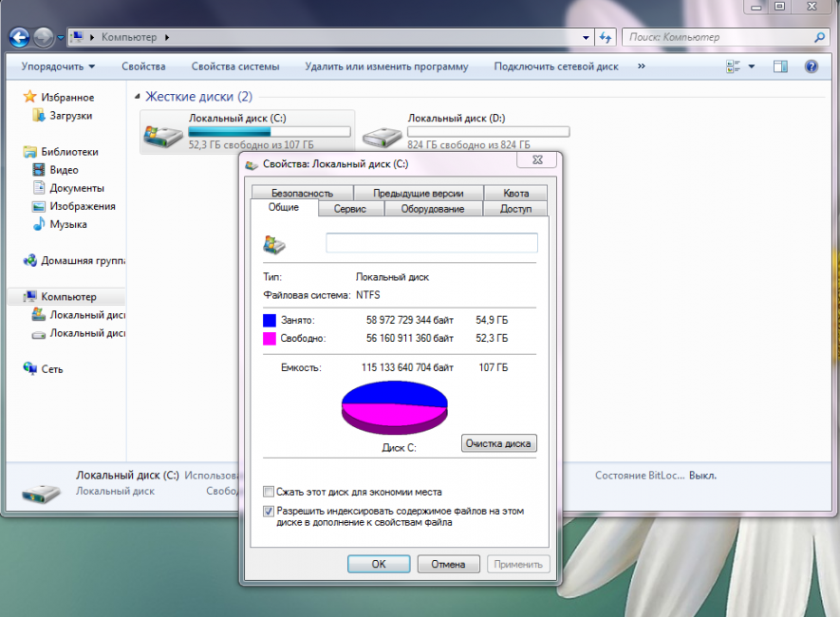
Task: Click the computer icon in address bar
Action: pyautogui.click(x=78, y=37)
